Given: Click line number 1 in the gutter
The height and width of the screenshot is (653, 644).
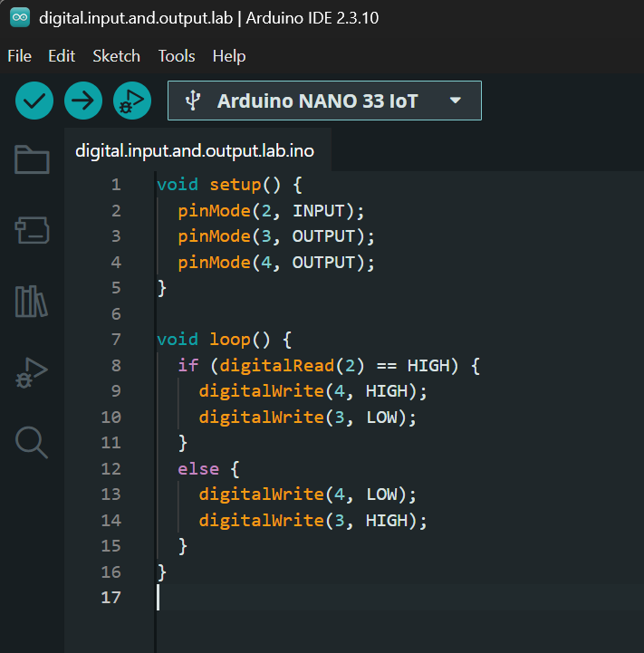Looking at the screenshot, I should pos(116,185).
